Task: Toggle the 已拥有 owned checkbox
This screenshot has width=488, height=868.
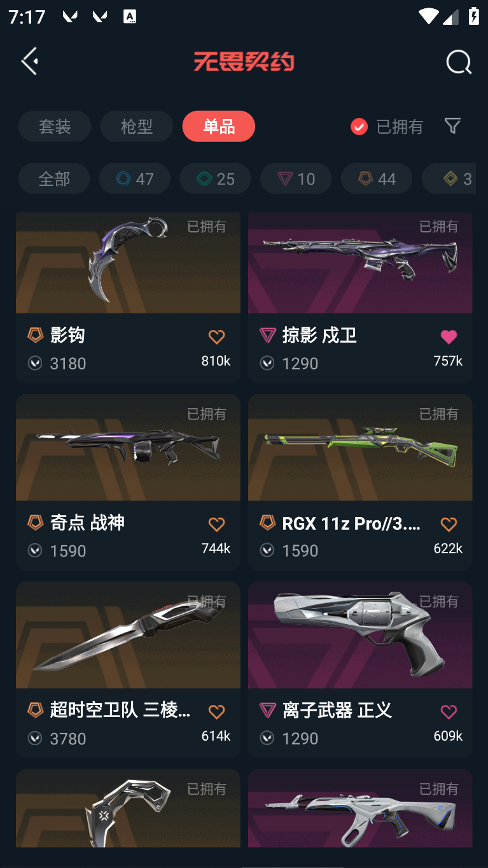Action: (x=359, y=127)
